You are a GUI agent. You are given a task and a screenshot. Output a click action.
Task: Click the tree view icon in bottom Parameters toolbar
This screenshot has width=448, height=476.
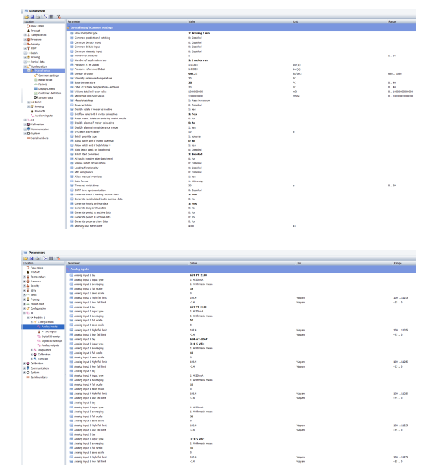tap(45, 258)
